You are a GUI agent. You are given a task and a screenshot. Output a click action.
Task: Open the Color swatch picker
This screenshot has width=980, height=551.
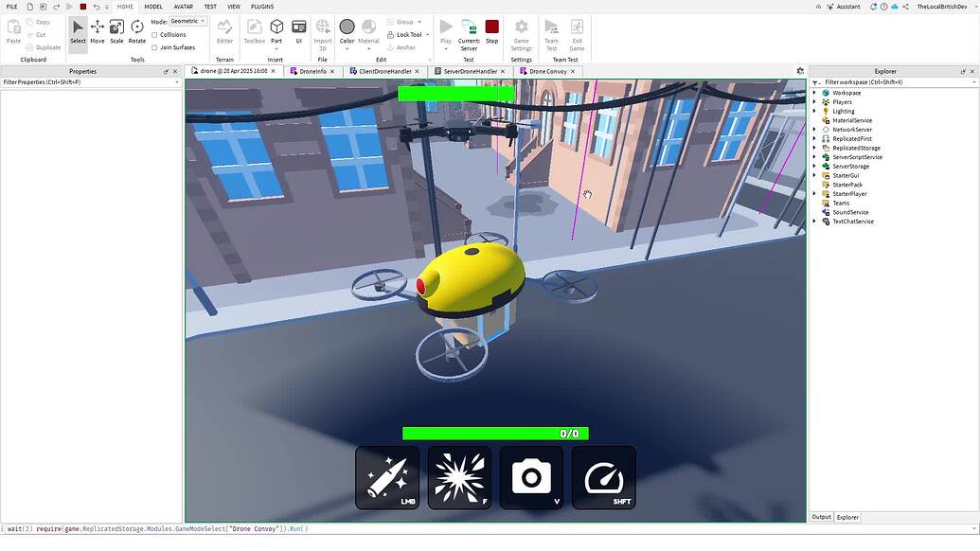pyautogui.click(x=347, y=27)
